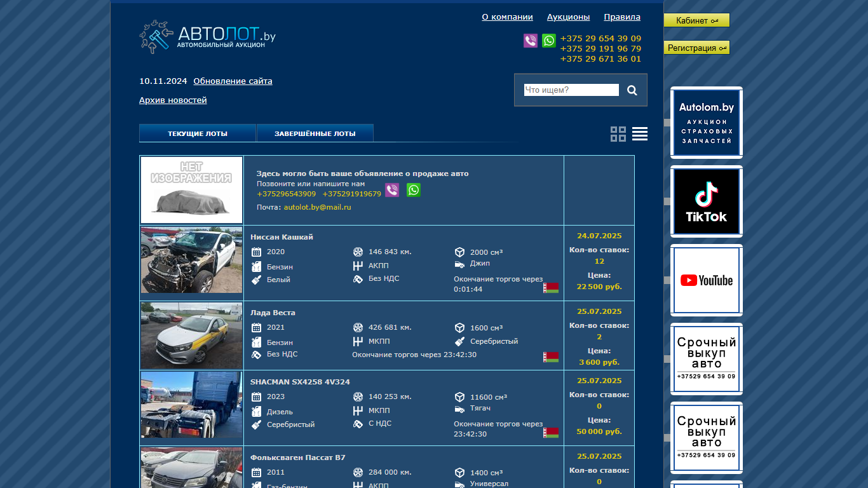Click Belarus flag on Лада Веста lot
This screenshot has width=868, height=488.
pyautogui.click(x=551, y=357)
